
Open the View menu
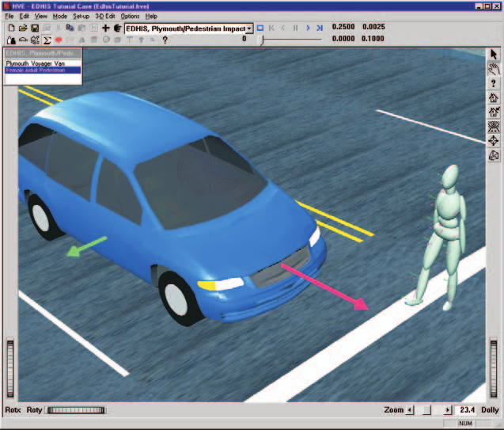(41, 16)
